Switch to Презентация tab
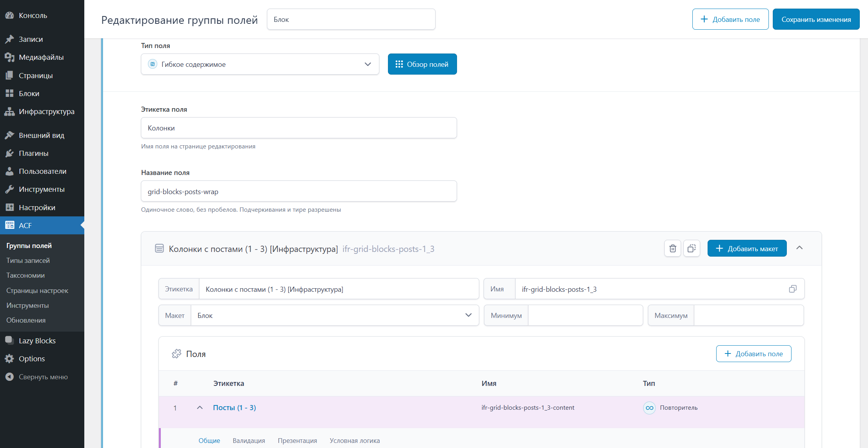868x448 pixels. 297,441
